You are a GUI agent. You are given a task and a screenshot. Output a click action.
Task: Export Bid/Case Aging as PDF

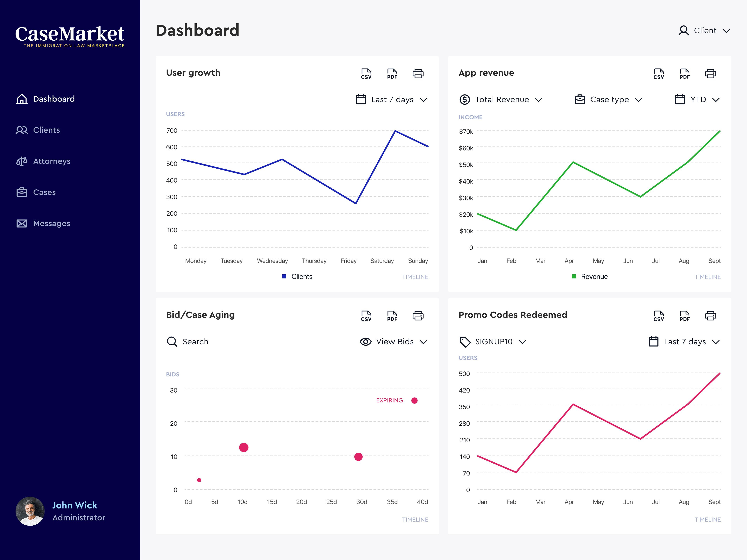(392, 316)
